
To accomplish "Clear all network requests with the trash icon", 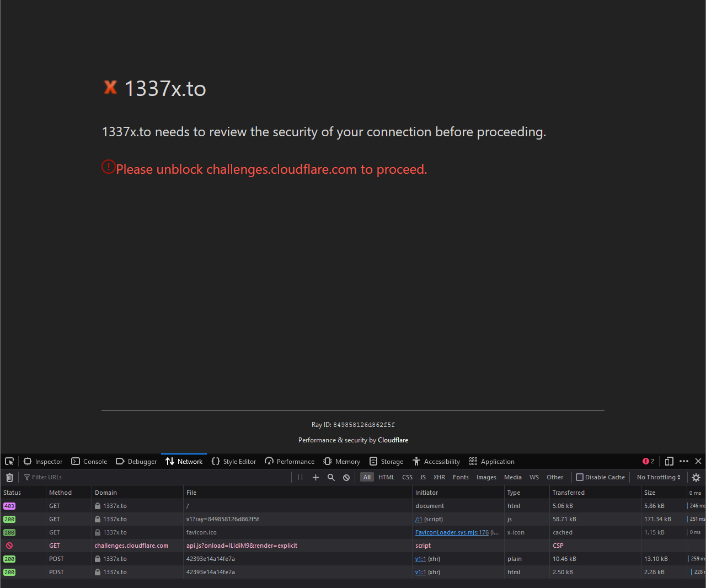I will tap(9, 477).
